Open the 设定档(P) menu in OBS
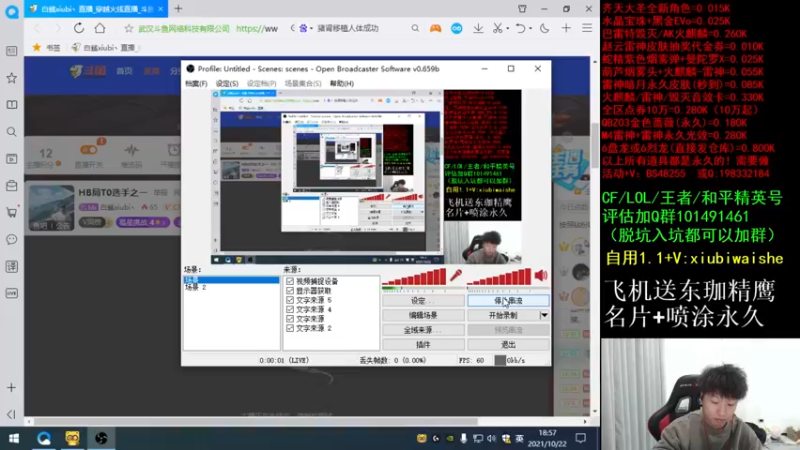The image size is (800, 450). pos(262,83)
